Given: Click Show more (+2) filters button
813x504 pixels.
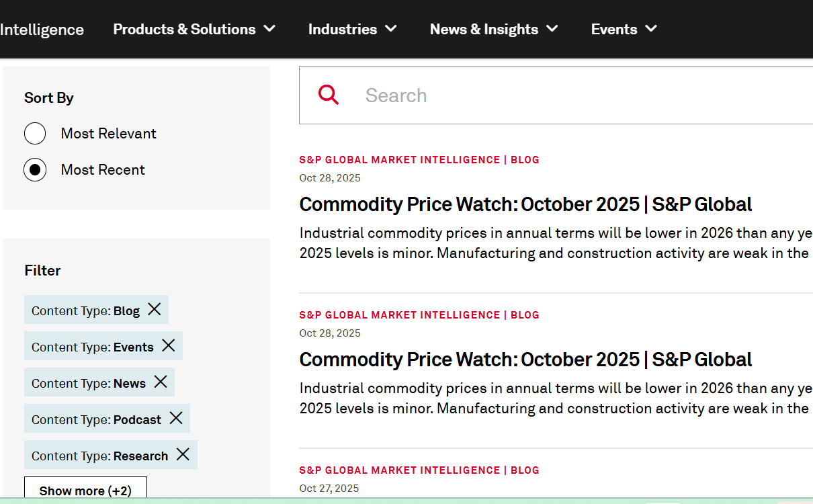Looking at the screenshot, I should point(85,490).
